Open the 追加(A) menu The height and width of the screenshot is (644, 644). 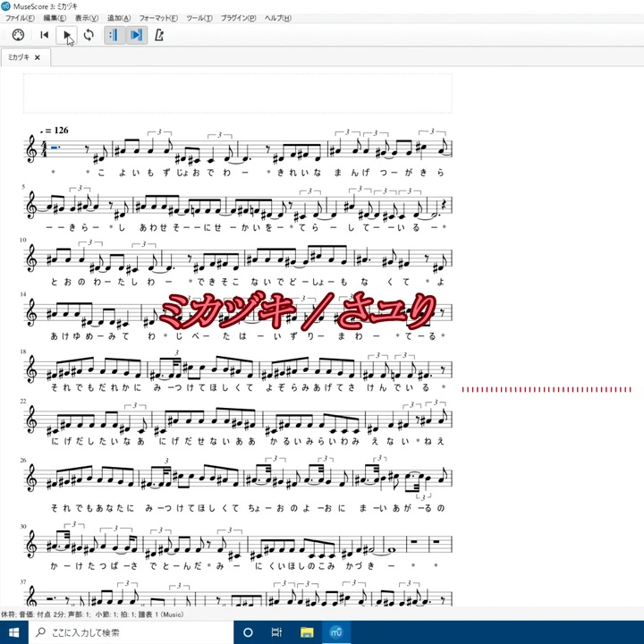pyautogui.click(x=119, y=18)
